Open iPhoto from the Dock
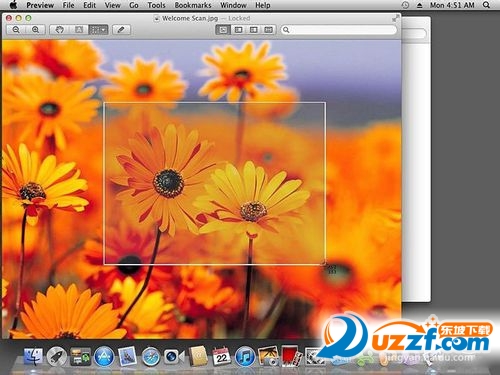Viewport: 500px width, 375px height. click(x=268, y=356)
